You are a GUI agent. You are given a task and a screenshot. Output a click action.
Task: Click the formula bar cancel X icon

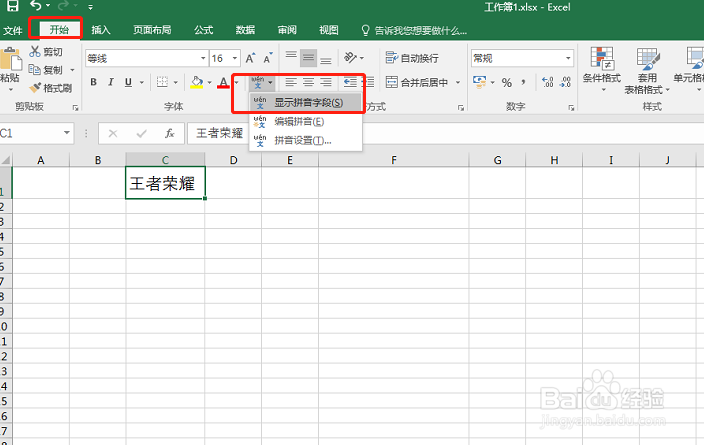tap(113, 133)
